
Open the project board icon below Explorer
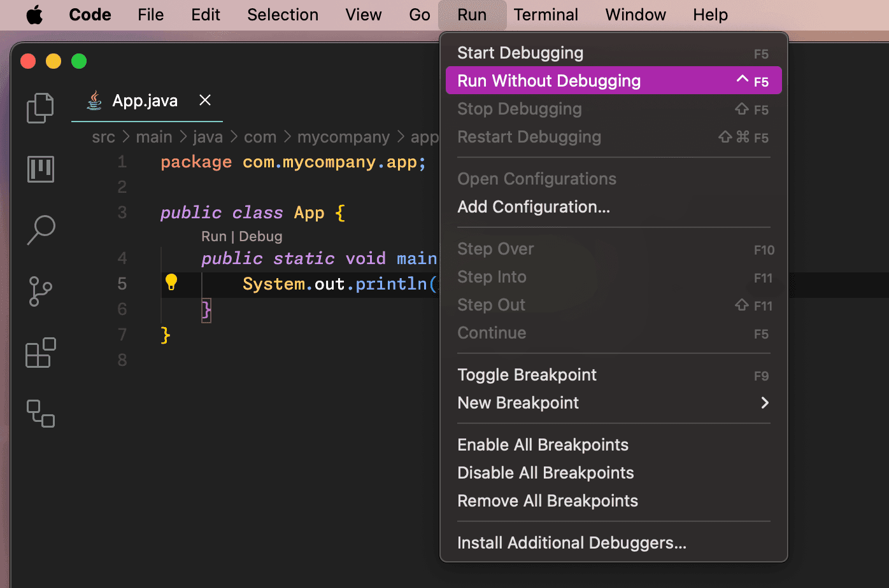click(40, 169)
